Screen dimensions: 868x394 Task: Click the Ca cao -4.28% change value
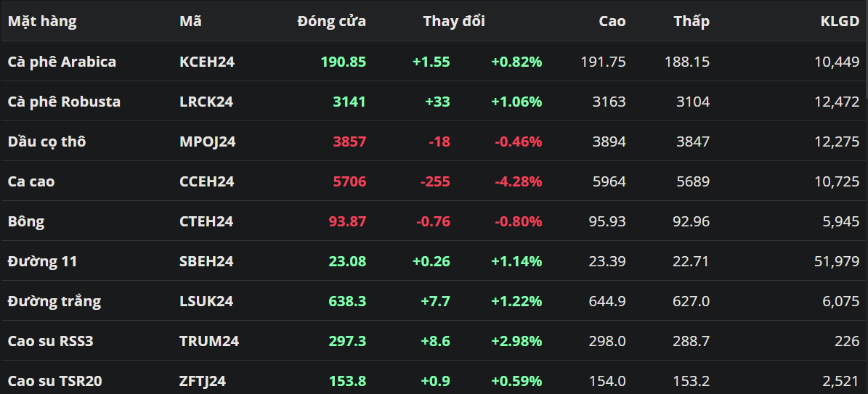(518, 181)
